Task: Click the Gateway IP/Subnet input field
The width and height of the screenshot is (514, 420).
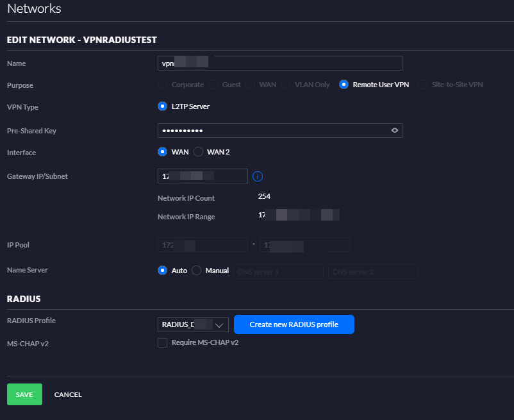Action: 203,176
